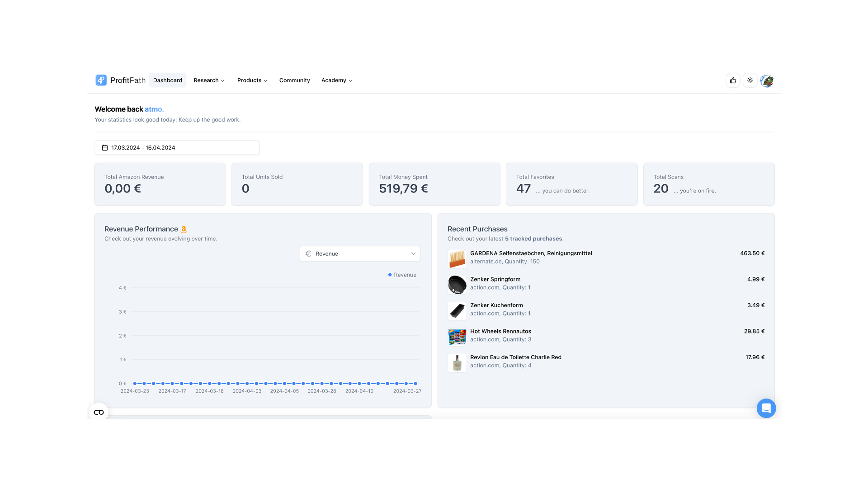This screenshot has height=488, width=868.
Task: Click the 17.96 € purchase amount
Action: 755,357
